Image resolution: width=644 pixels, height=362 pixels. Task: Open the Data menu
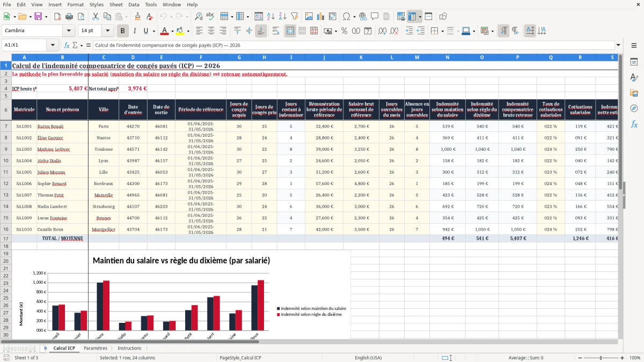point(134,4)
